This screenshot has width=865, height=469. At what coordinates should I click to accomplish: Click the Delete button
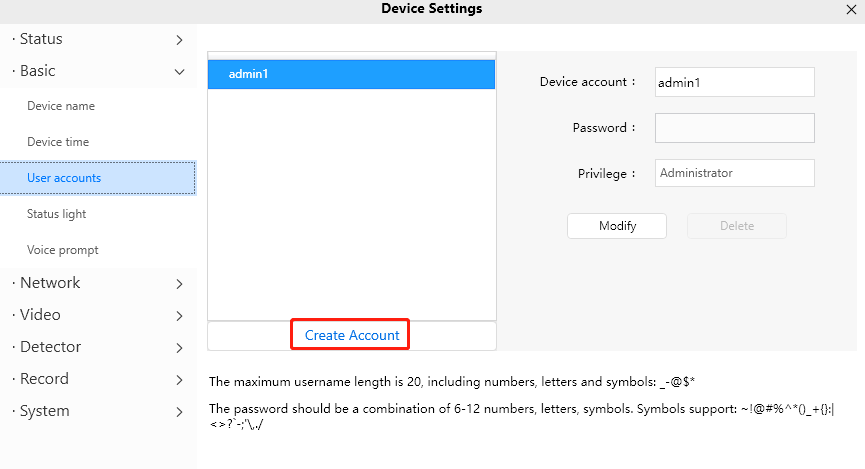736,226
